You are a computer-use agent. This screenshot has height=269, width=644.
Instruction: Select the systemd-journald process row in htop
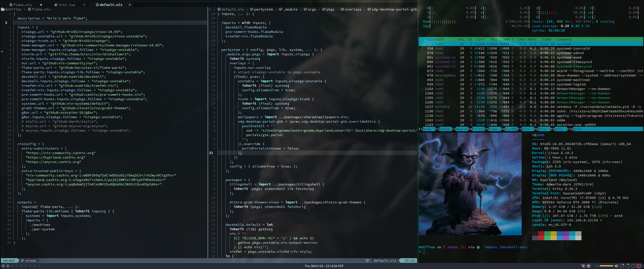coord(531,48)
